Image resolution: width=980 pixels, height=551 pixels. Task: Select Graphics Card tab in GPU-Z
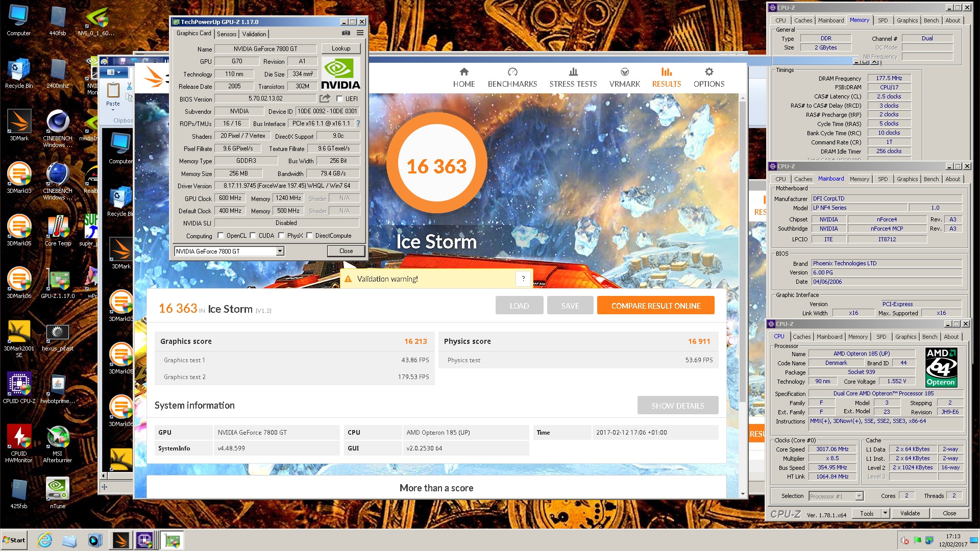[193, 33]
